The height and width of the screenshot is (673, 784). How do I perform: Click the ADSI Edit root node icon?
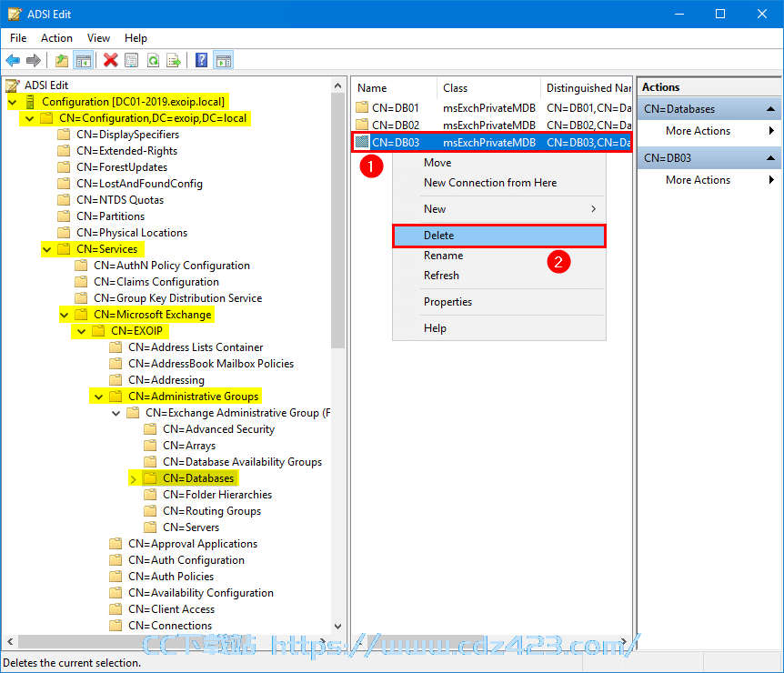coord(13,85)
